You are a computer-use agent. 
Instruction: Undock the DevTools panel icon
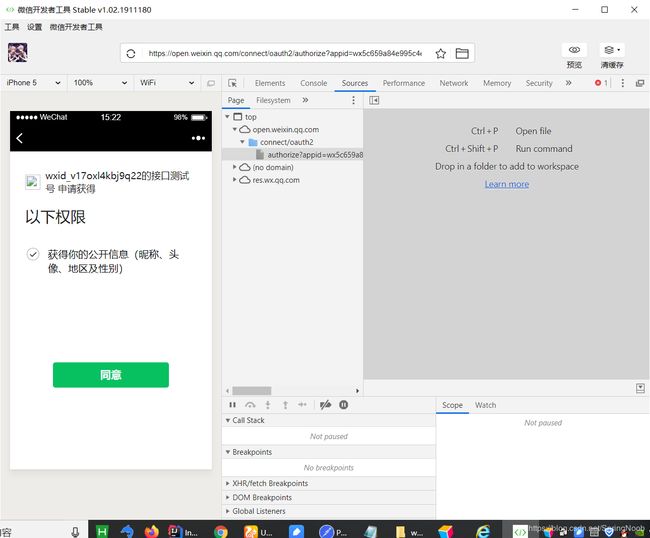pyautogui.click(x=640, y=83)
